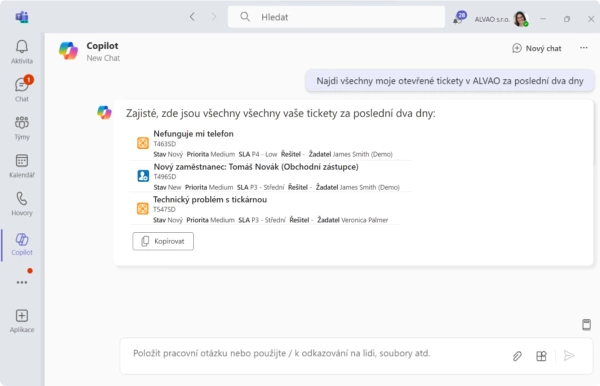Screen dimensions: 600x386
Task: Navigate back with the left arrow
Action: tap(192, 17)
